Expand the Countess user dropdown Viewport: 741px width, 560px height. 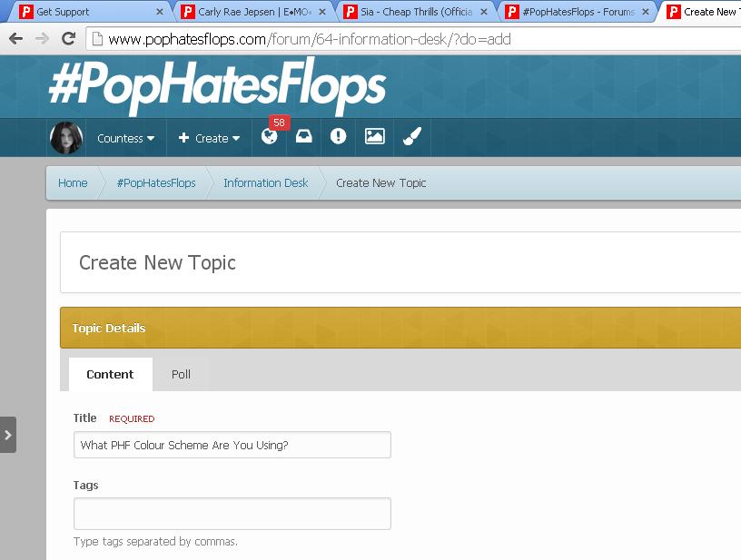[x=125, y=138]
